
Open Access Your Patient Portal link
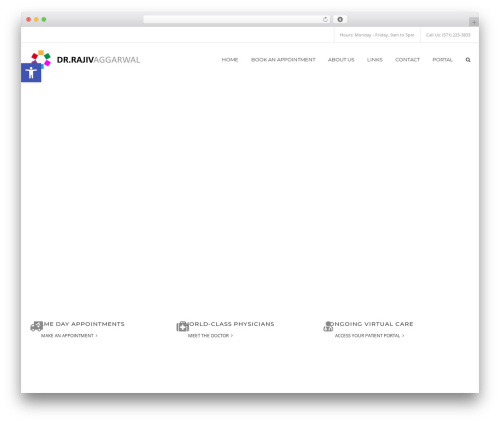369,336
